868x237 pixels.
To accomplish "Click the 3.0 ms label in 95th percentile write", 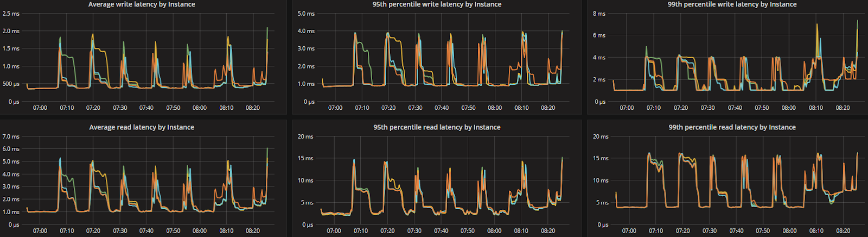I will [x=306, y=48].
